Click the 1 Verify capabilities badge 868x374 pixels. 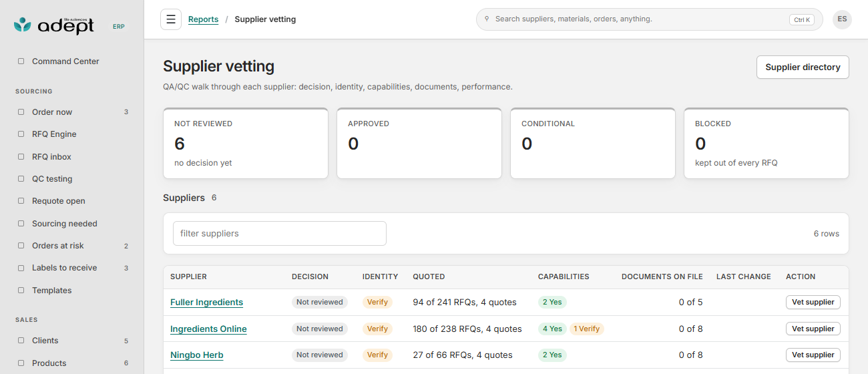[x=587, y=329]
